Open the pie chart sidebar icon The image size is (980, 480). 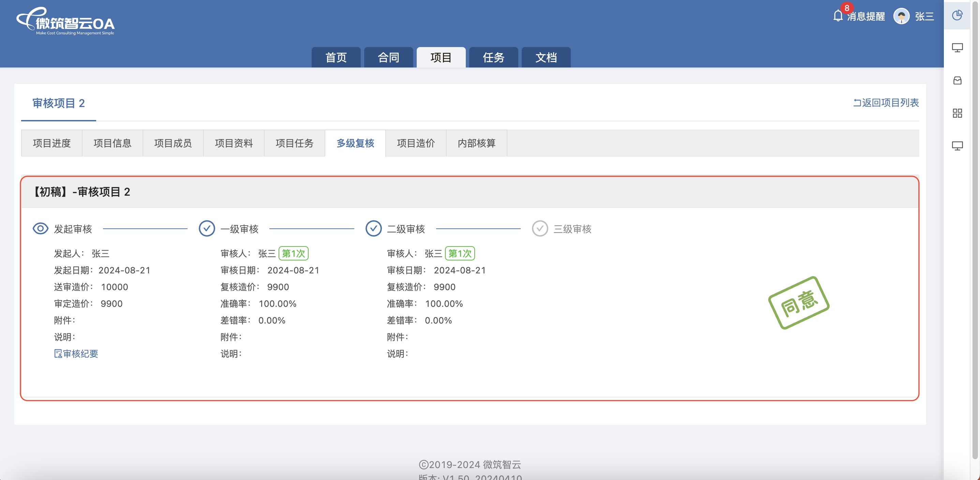pyautogui.click(x=957, y=15)
